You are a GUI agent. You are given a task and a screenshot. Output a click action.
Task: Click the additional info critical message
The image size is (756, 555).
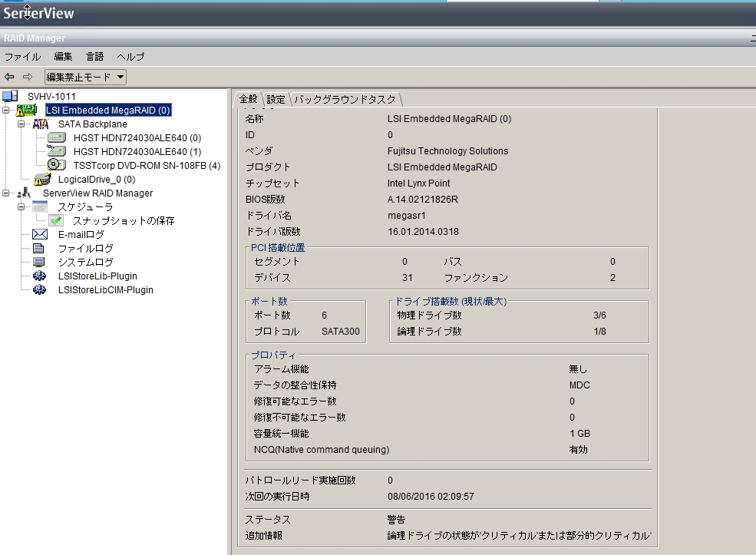[x=520, y=536]
